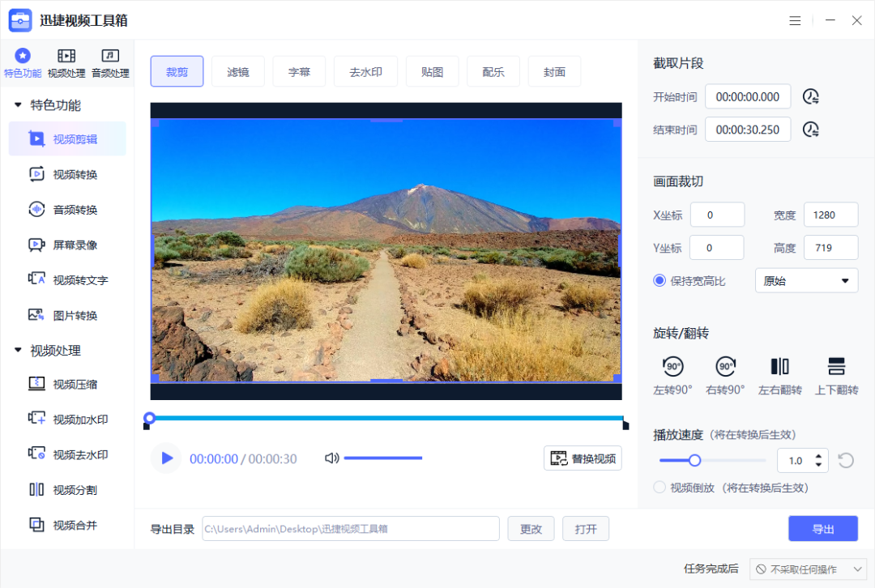Rotate video right 90° (右转90°)

[725, 376]
